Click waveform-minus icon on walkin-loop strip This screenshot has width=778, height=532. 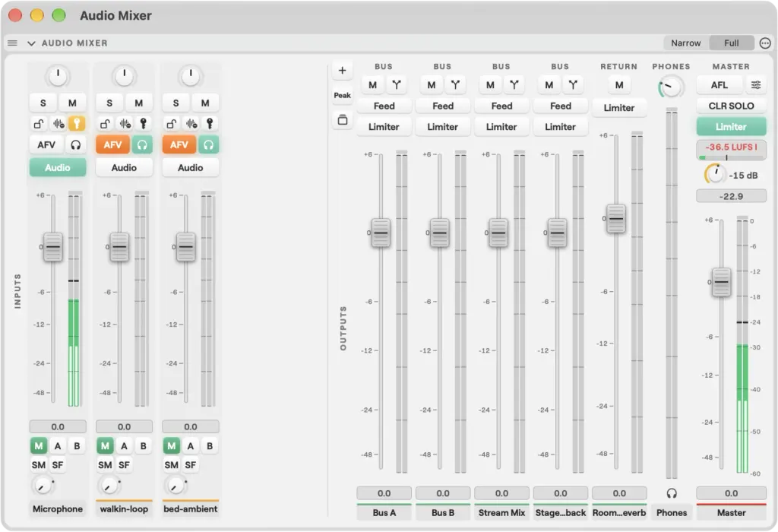pyautogui.click(x=125, y=124)
